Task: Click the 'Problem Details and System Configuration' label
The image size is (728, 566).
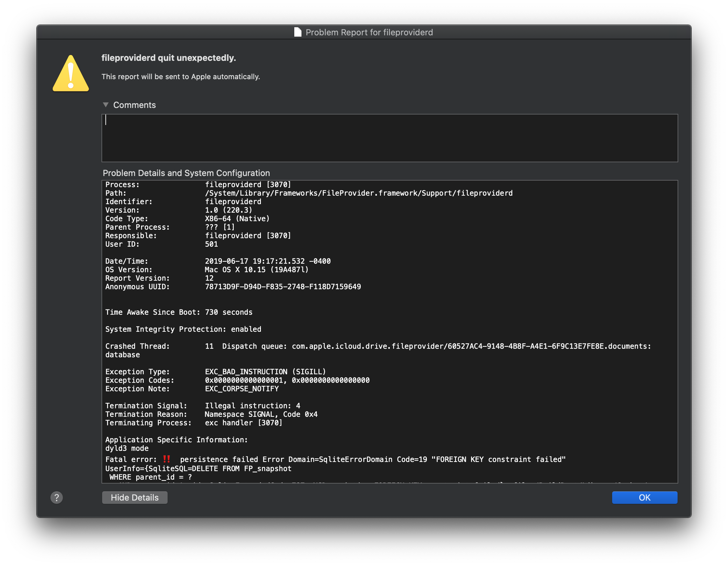Action: click(x=186, y=173)
